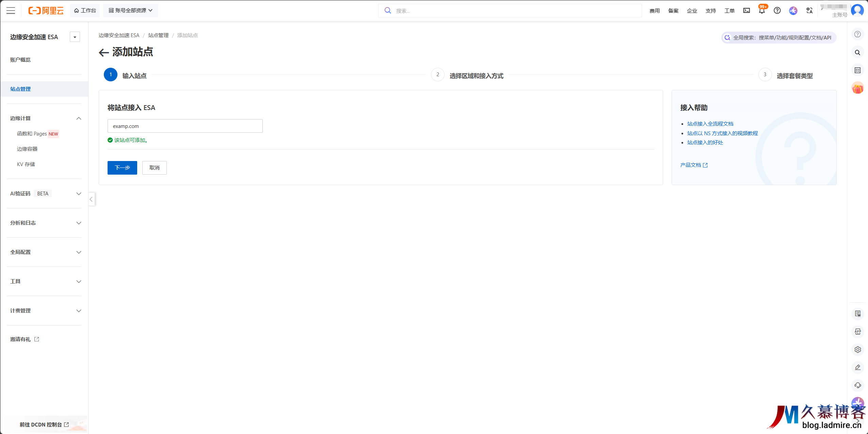
Task: Click the site domain input field
Action: click(185, 126)
